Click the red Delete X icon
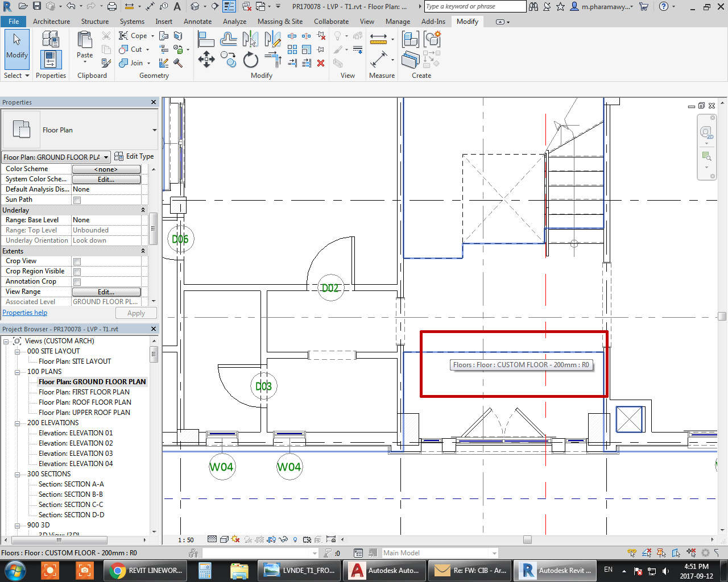 (x=321, y=63)
